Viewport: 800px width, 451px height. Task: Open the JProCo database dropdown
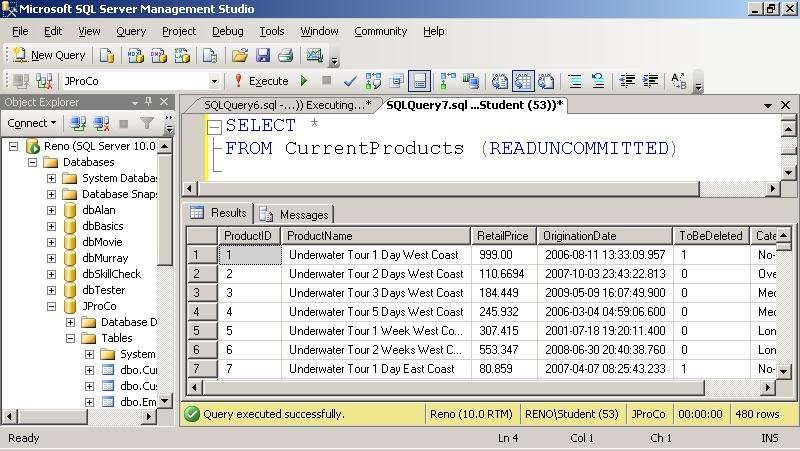tap(214, 81)
